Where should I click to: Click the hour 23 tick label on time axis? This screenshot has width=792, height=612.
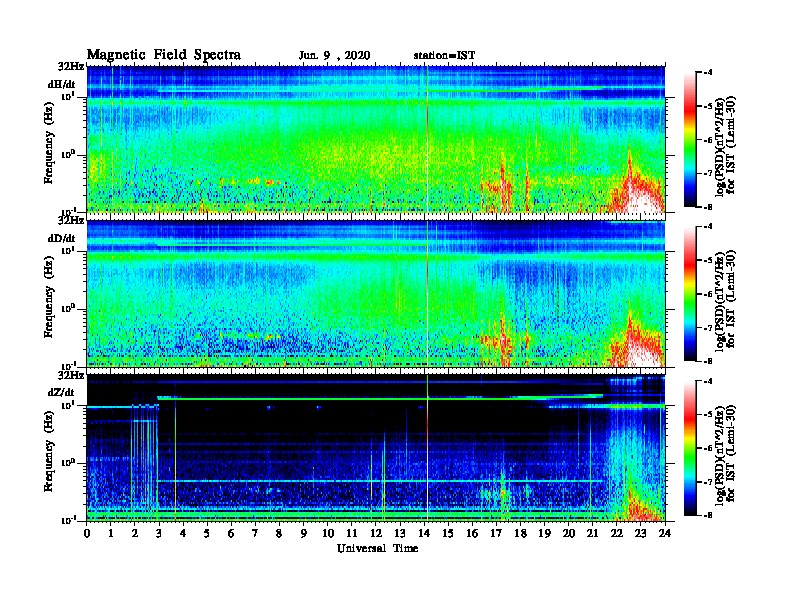click(640, 534)
